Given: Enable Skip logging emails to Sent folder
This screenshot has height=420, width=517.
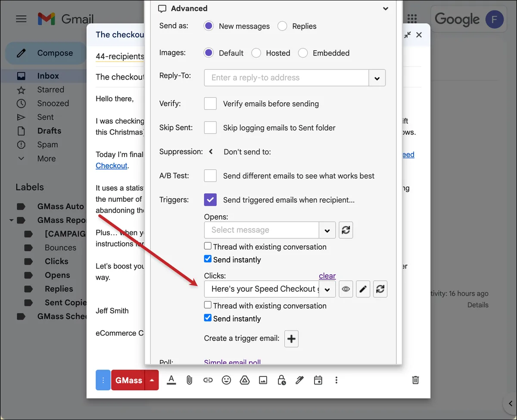Looking at the screenshot, I should coord(210,127).
